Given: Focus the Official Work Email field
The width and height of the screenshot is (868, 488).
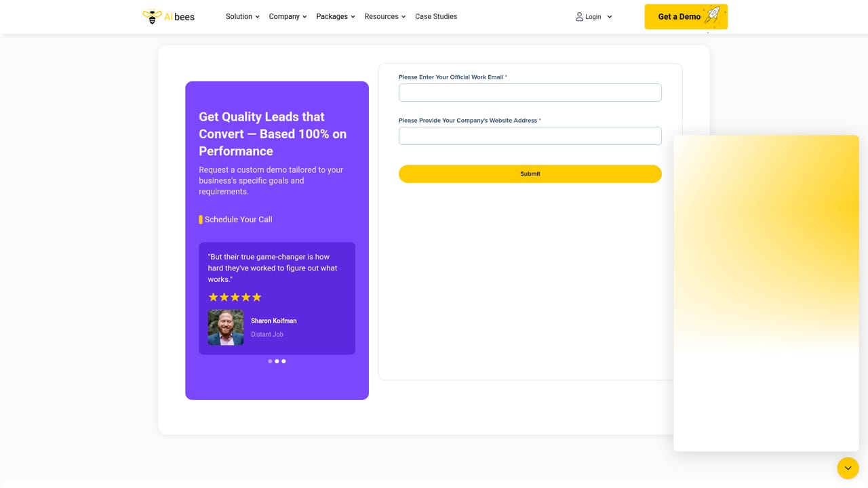Looking at the screenshot, I should 530,93.
